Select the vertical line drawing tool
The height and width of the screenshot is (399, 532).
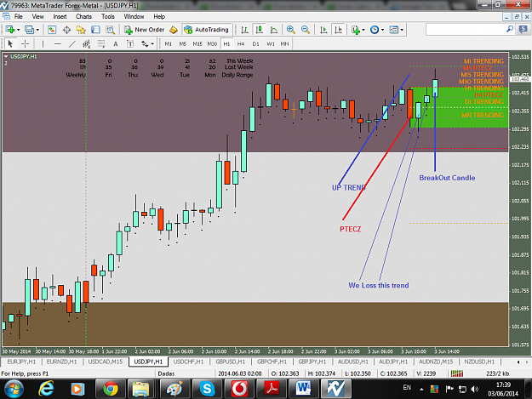click(43, 43)
